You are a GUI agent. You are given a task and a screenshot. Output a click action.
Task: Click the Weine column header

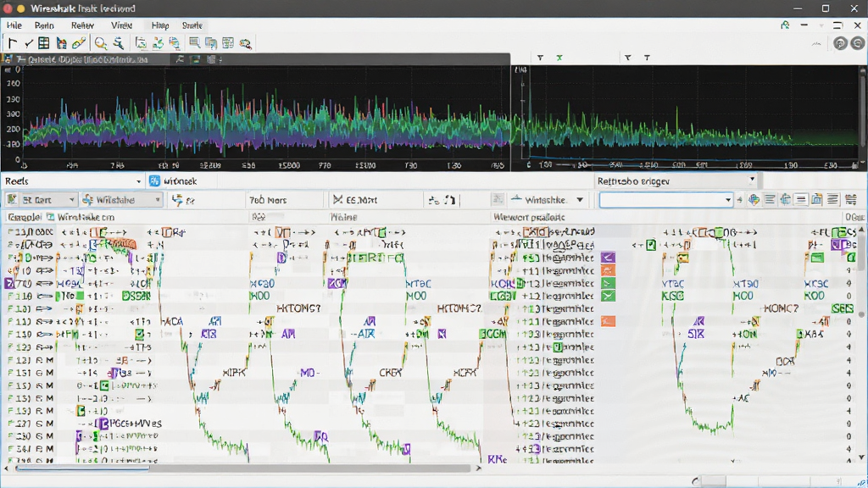pos(344,217)
